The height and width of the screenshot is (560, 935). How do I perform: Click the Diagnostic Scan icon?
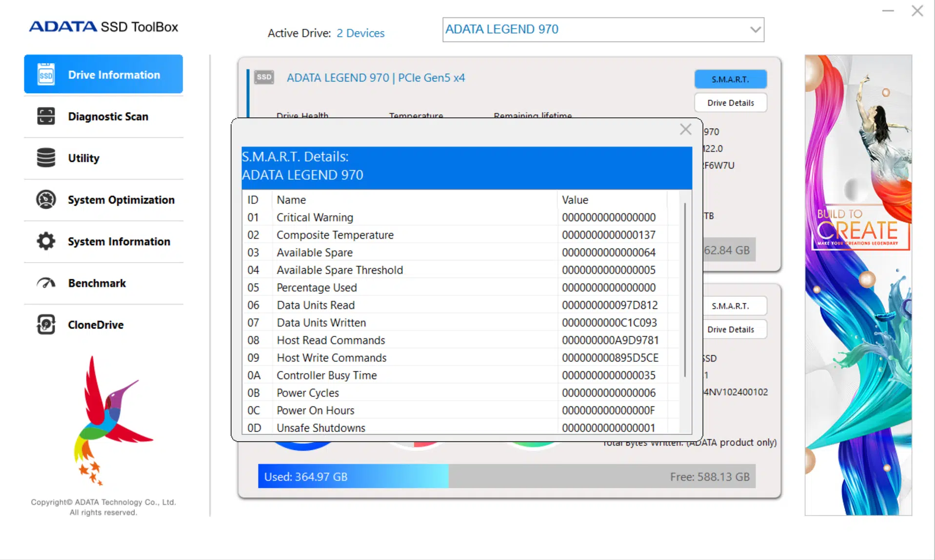point(46,116)
